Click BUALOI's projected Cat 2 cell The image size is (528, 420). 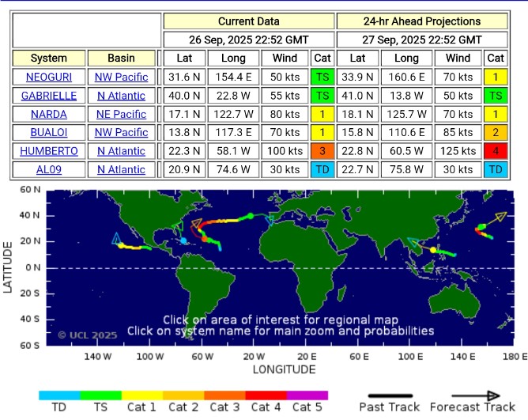[496, 132]
